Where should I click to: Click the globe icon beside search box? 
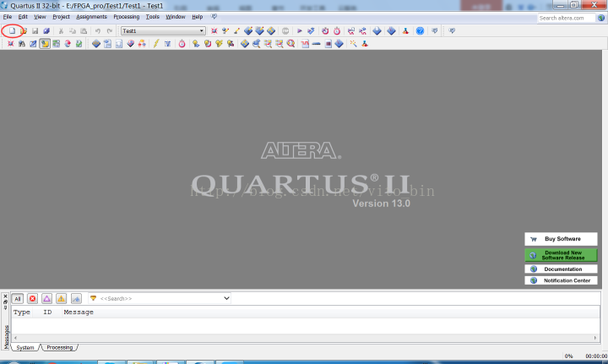point(601,18)
